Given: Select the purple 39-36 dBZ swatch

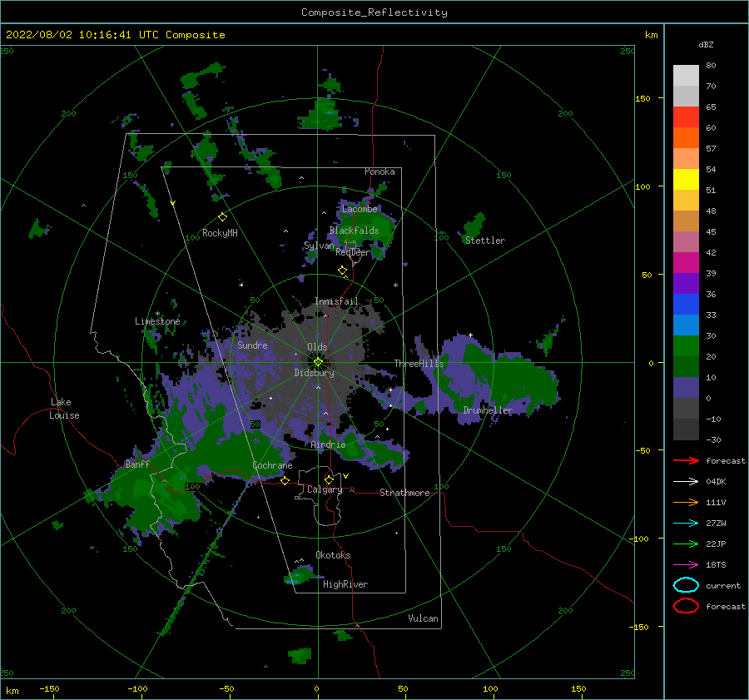Looking at the screenshot, I should (686, 283).
